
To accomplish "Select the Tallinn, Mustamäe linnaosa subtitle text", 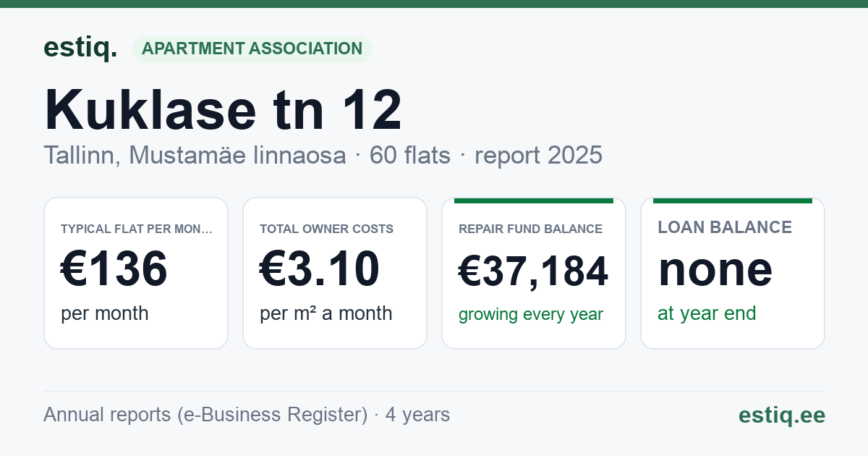I will coord(195,155).
